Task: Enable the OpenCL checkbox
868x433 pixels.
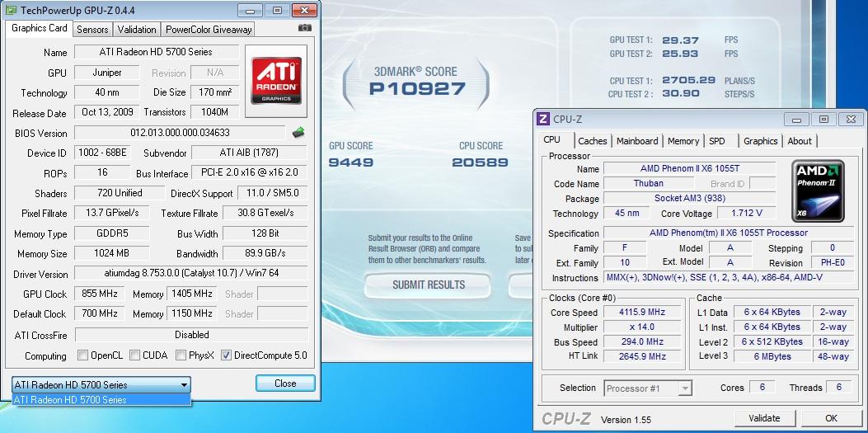Action: click(x=82, y=355)
